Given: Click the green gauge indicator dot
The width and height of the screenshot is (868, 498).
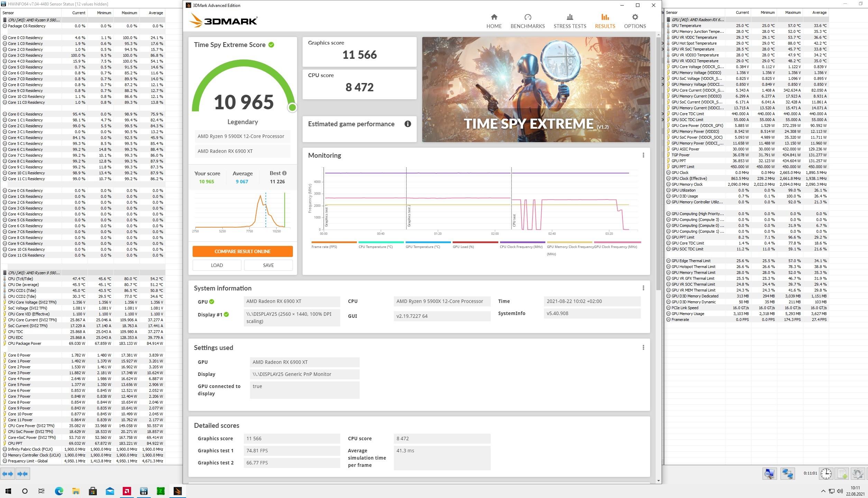Looking at the screenshot, I should pyautogui.click(x=292, y=108).
